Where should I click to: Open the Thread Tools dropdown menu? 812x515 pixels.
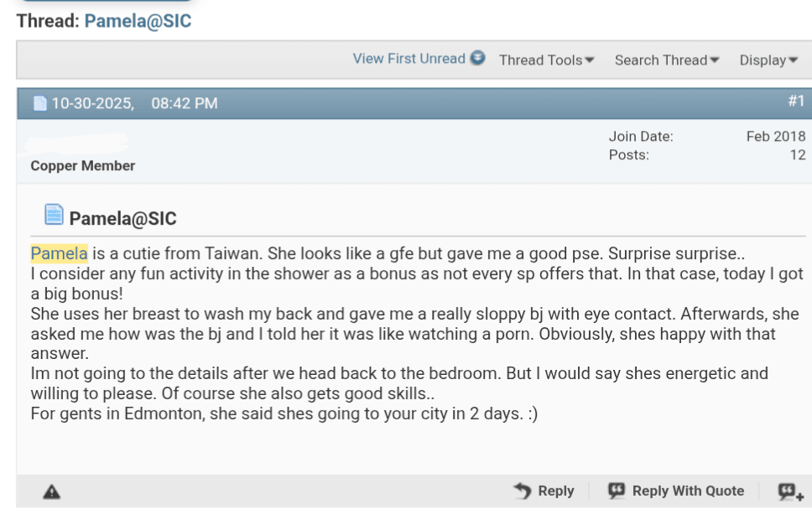tap(547, 60)
